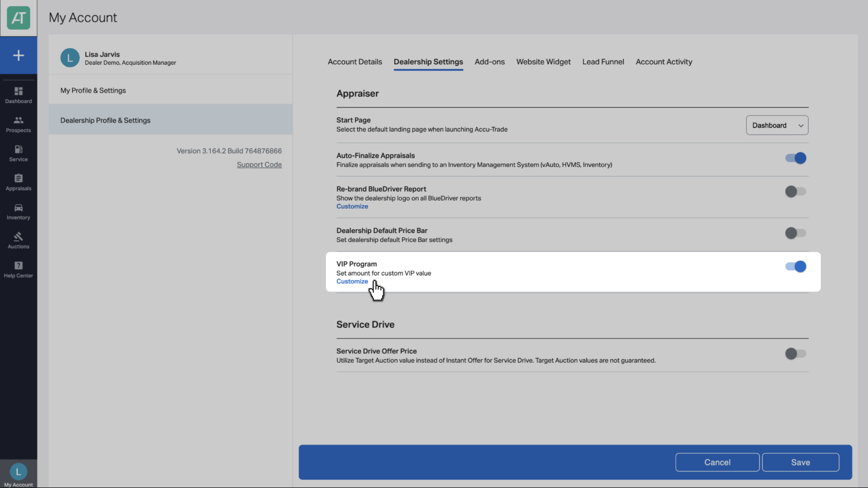This screenshot has height=488, width=868.
Task: Switch to the Add-ons tab
Action: (489, 62)
